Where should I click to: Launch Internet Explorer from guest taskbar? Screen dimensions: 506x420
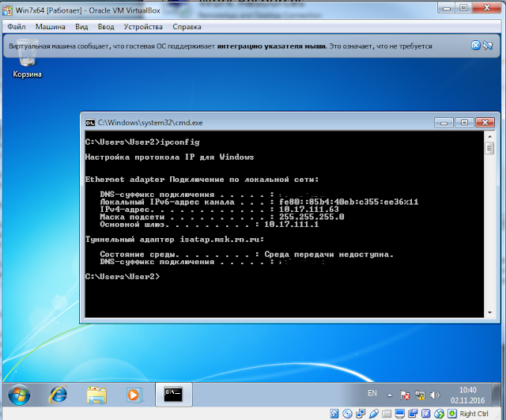pos(58,395)
